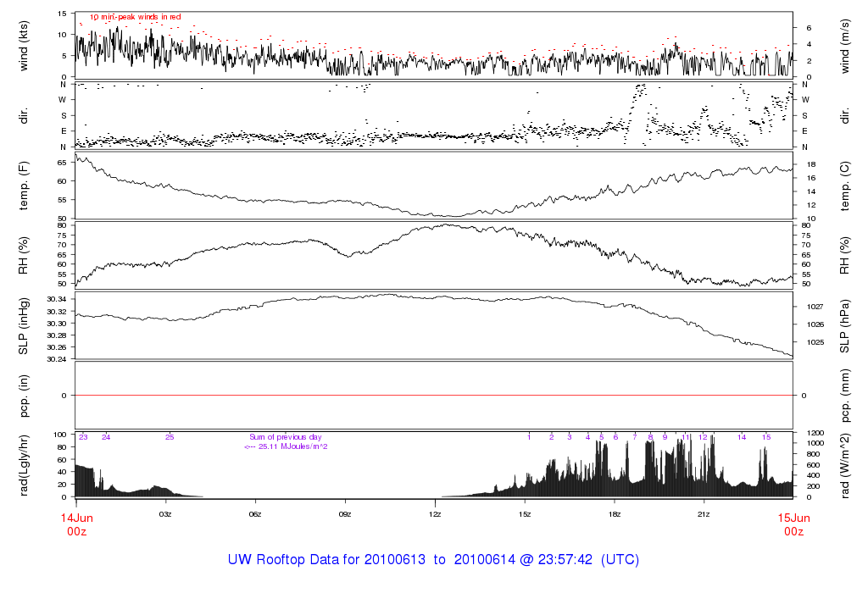Image resolution: width=868 pixels, height=593 pixels.
Task: Click the "30.28" pressure tick value
Action: pos(57,335)
